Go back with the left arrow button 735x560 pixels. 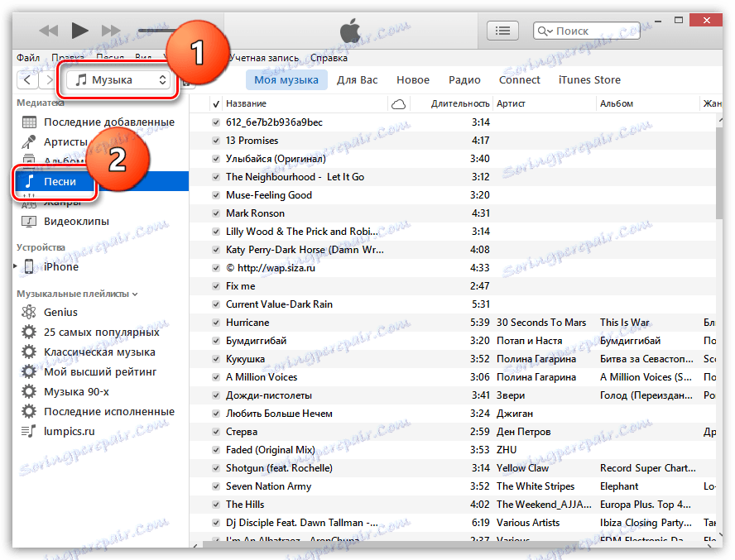[x=27, y=80]
